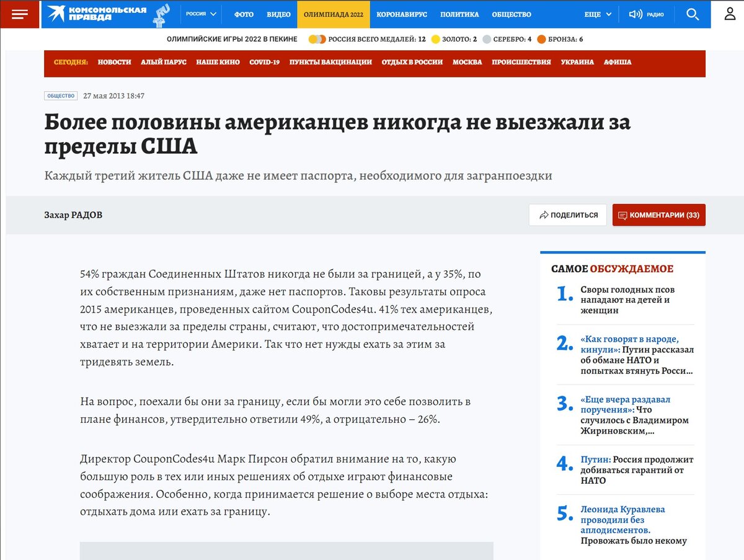744x560 pixels.
Task: Click the Russia flag medals icon
Action: (x=316, y=38)
